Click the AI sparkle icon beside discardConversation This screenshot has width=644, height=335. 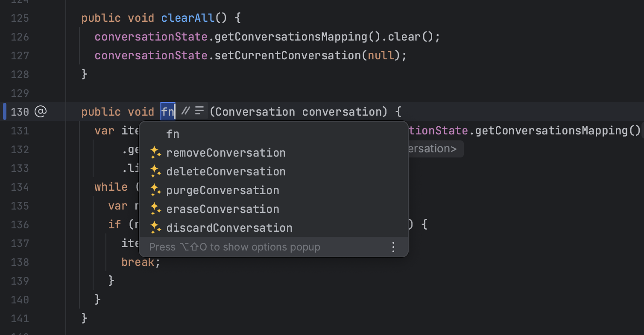(156, 228)
